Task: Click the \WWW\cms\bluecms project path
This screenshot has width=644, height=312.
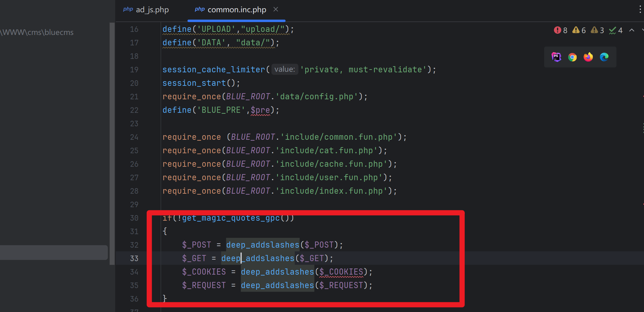Action: click(x=37, y=32)
